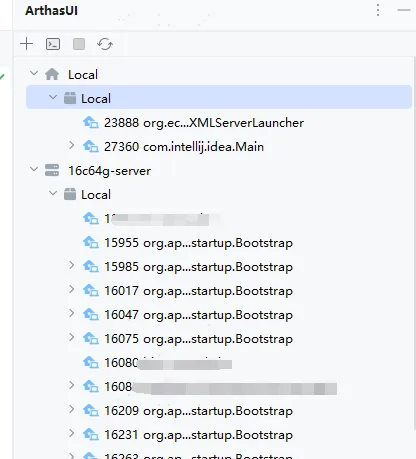This screenshot has height=459, width=416.
Task: Refresh the process list
Action: pyautogui.click(x=105, y=44)
